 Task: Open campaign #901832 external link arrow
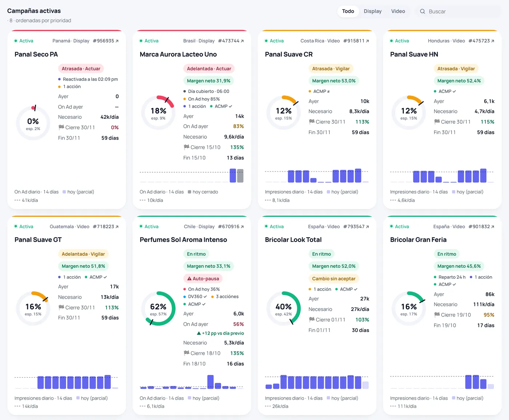pyautogui.click(x=493, y=227)
